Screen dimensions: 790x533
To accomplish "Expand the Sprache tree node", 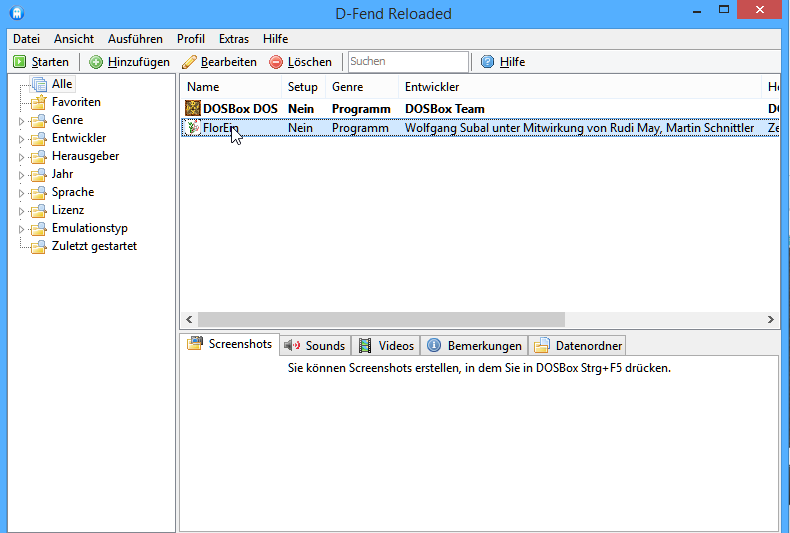I will (x=21, y=193).
